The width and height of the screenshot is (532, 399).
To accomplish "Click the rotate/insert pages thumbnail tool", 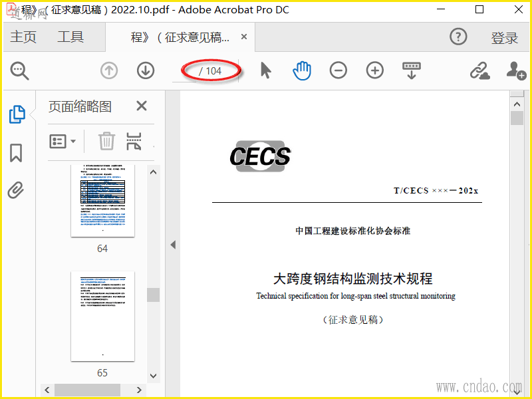I will pyautogui.click(x=134, y=141).
